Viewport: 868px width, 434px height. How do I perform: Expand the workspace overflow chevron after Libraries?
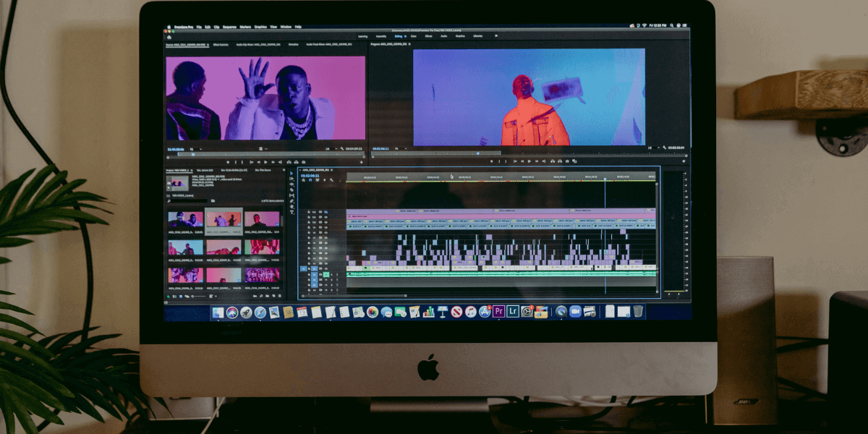pyautogui.click(x=496, y=35)
